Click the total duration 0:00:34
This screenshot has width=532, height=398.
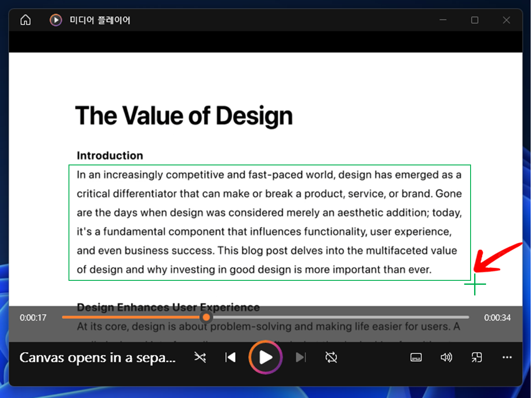click(498, 318)
